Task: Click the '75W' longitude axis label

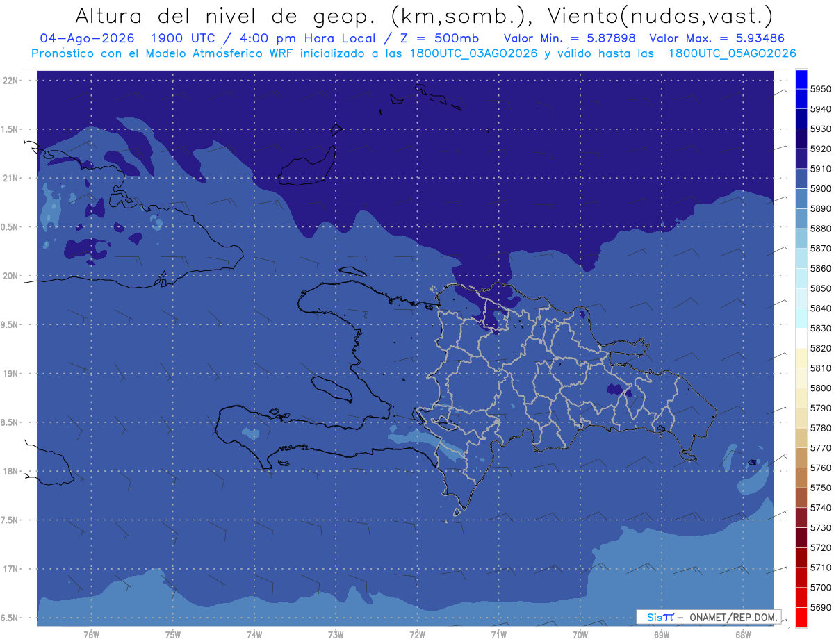Action: click(x=173, y=635)
